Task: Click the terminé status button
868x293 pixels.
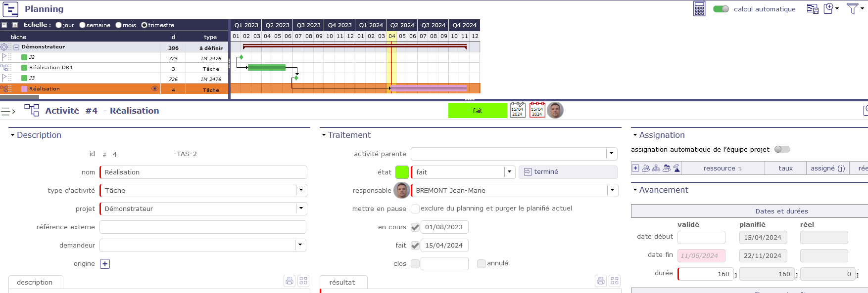Action: (x=568, y=172)
